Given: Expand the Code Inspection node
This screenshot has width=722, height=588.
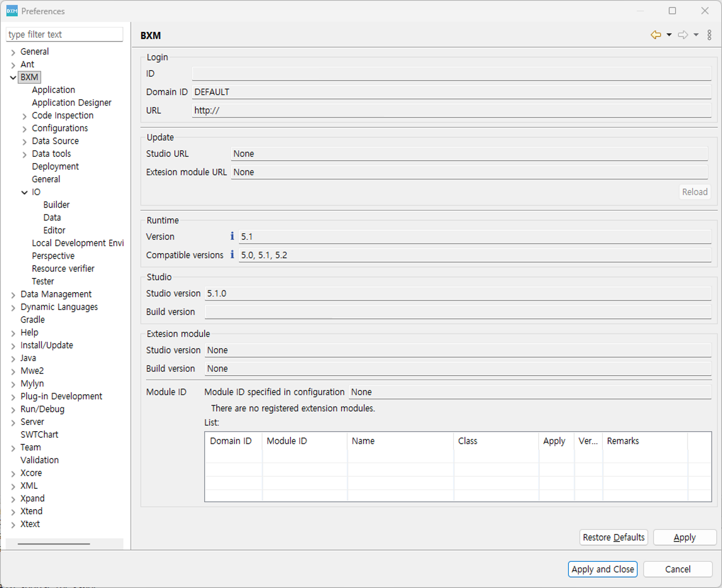Looking at the screenshot, I should coord(25,116).
